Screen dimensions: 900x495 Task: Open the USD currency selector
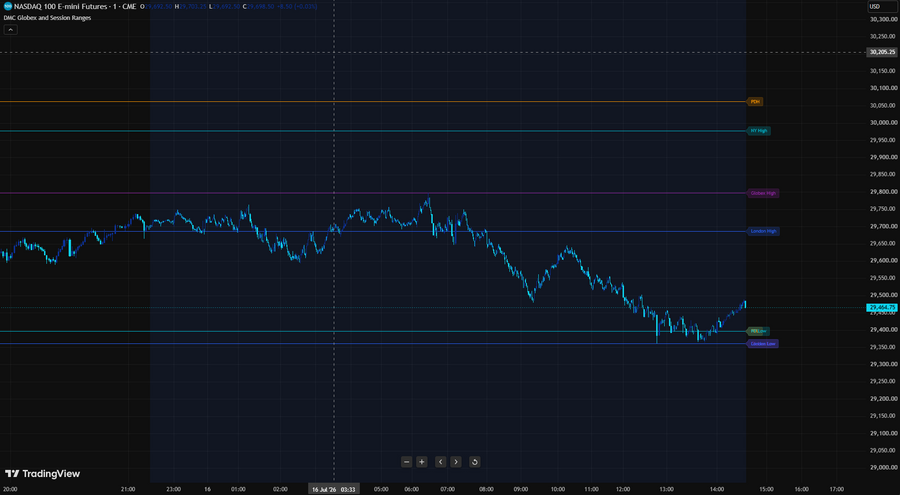[x=882, y=7]
